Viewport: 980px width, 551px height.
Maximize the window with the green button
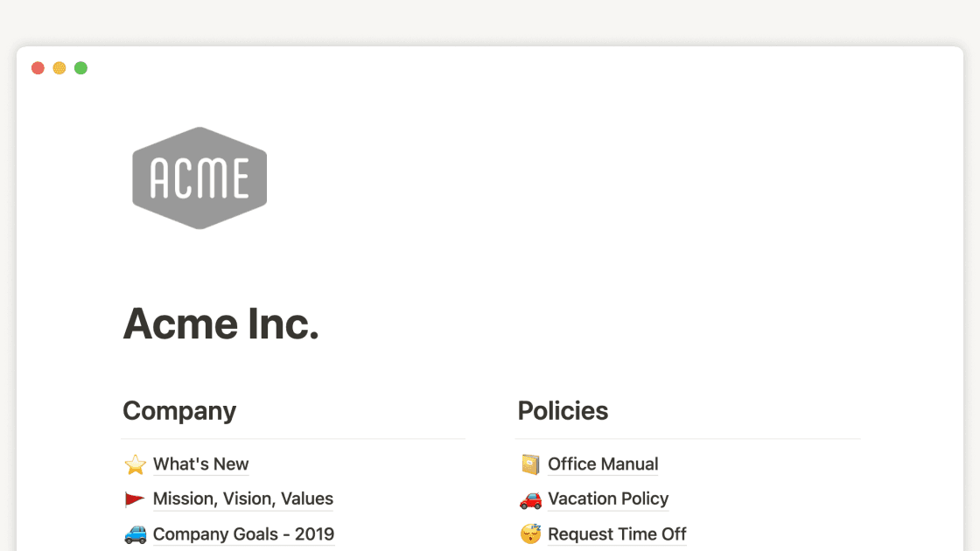[80, 68]
